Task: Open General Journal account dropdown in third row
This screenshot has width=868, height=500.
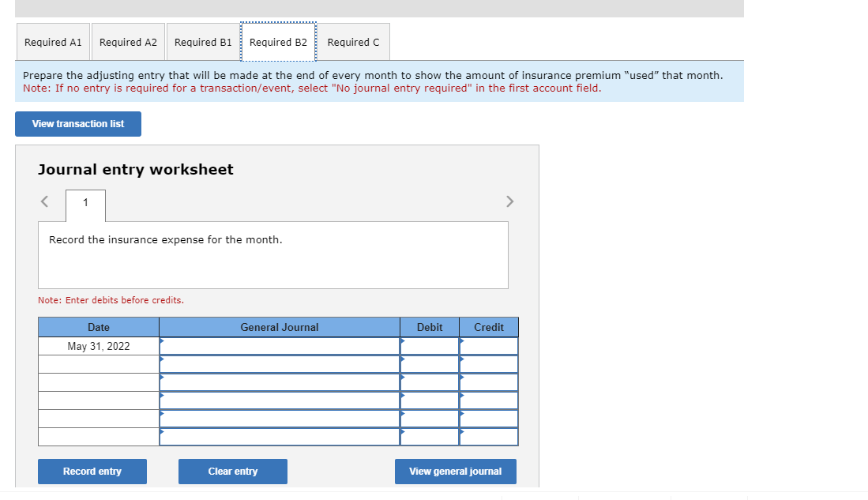Action: click(280, 382)
